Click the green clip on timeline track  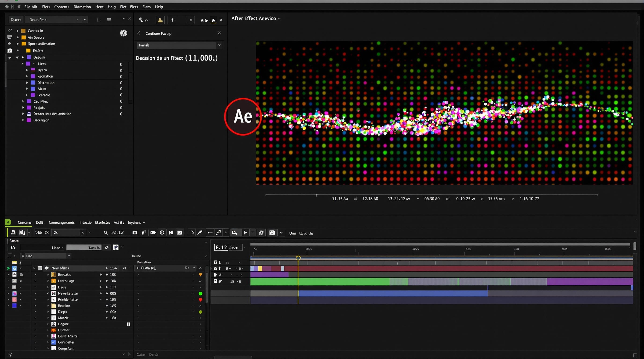320,282
